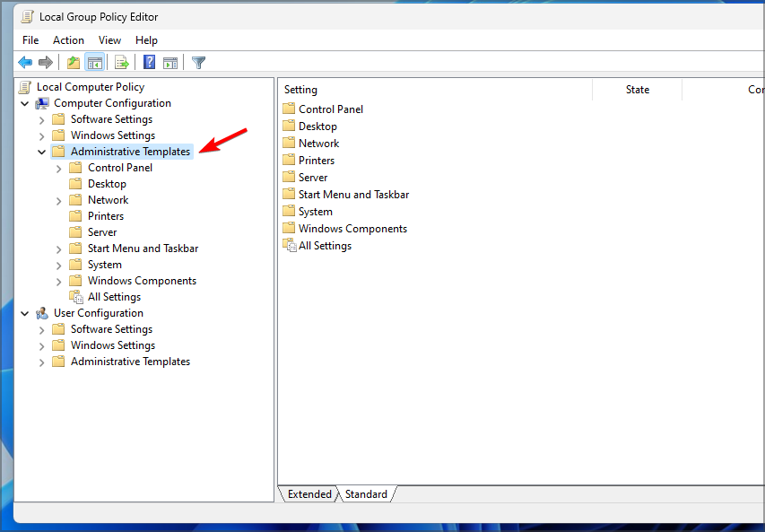
Task: Click the Export List toolbar icon
Action: click(x=121, y=63)
